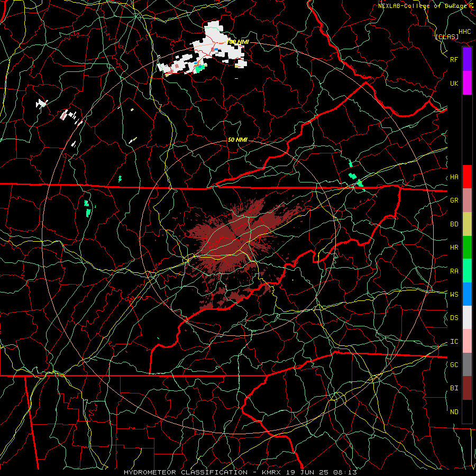Click the purple RF legend color swatch
Screen dimensions: 476x476
pos(467,59)
